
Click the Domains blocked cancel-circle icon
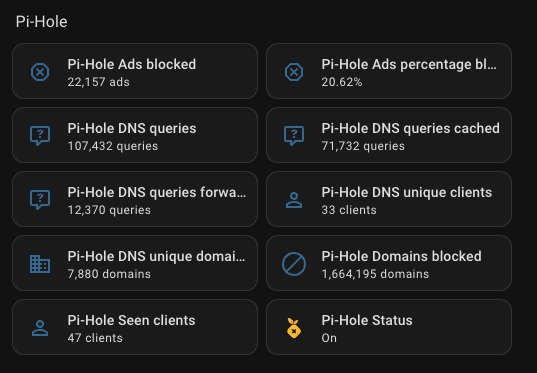click(x=294, y=264)
